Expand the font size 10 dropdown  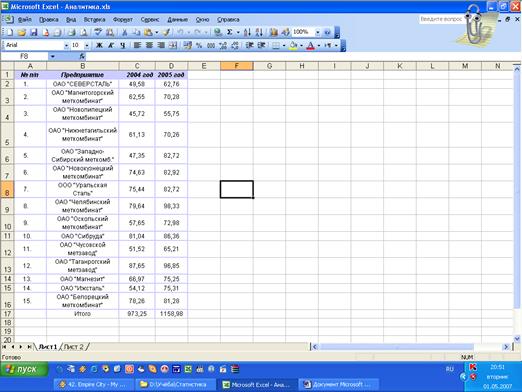87,45
